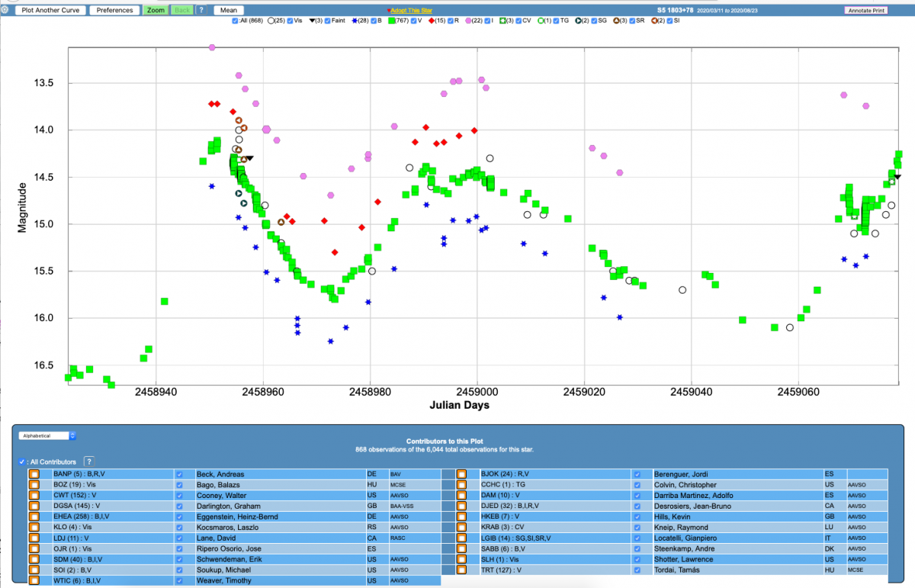Click the orange icon beside observer EHEA
The height and width of the screenshot is (588, 915).
[34, 517]
